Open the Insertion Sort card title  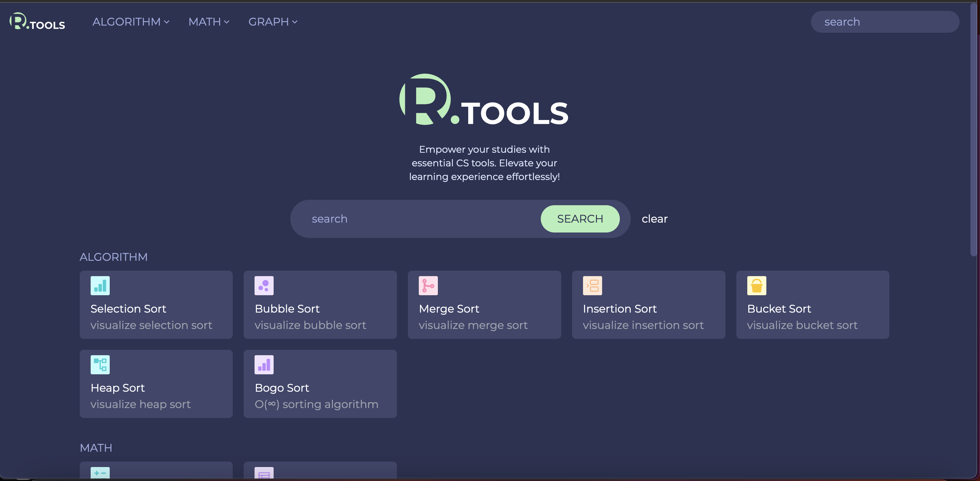click(x=620, y=309)
